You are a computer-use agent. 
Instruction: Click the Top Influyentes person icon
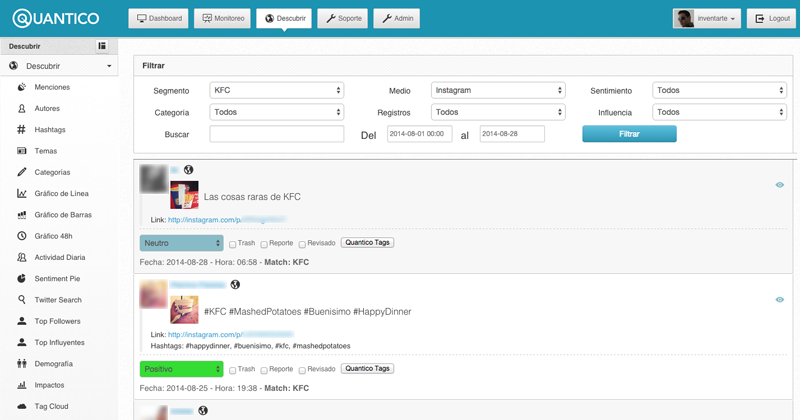tap(21, 342)
